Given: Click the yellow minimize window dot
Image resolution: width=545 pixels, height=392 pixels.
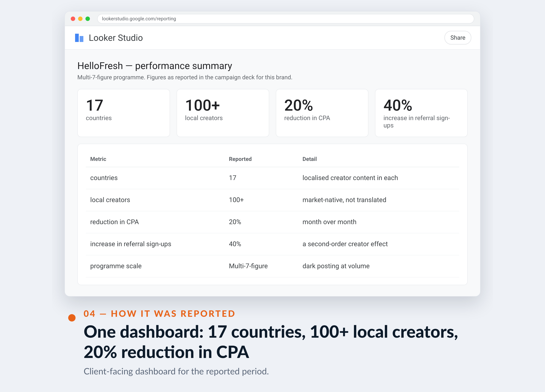Looking at the screenshot, I should coord(80,19).
